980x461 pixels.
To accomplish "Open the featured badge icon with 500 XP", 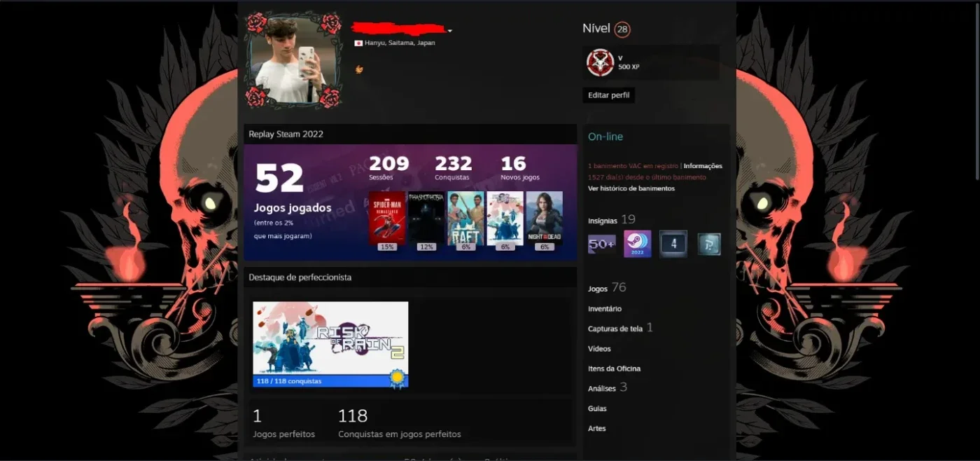I will click(600, 62).
